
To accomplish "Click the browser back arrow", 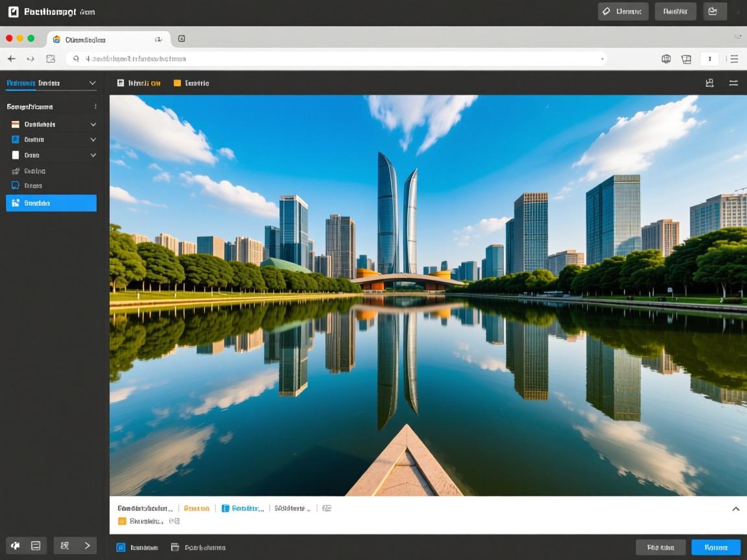I will pyautogui.click(x=11, y=59).
